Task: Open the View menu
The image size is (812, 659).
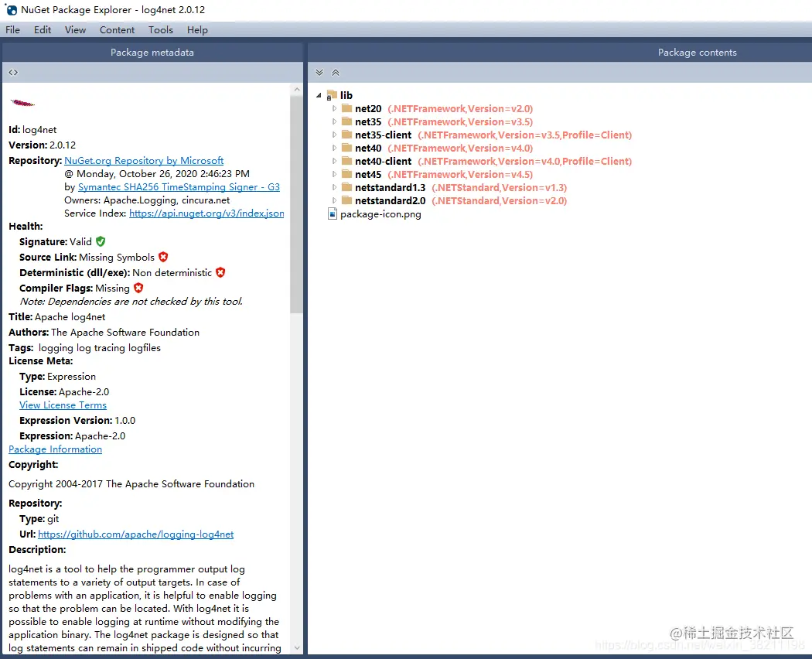Action: point(75,30)
